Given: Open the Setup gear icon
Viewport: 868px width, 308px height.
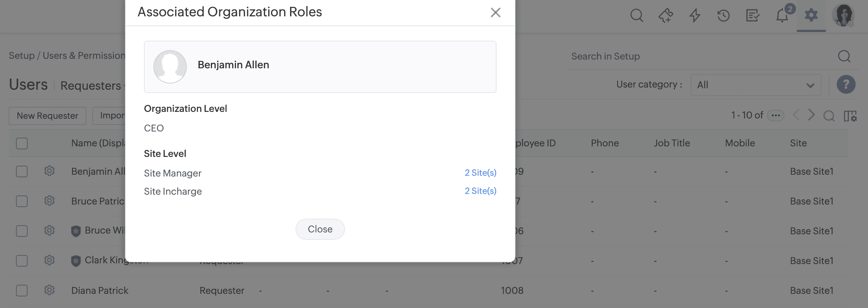Looking at the screenshot, I should coord(811,16).
